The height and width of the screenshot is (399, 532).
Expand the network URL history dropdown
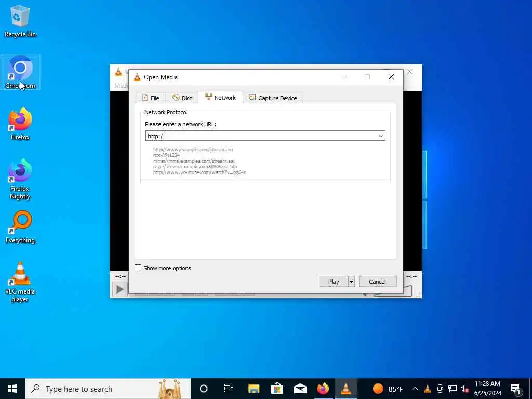381,136
